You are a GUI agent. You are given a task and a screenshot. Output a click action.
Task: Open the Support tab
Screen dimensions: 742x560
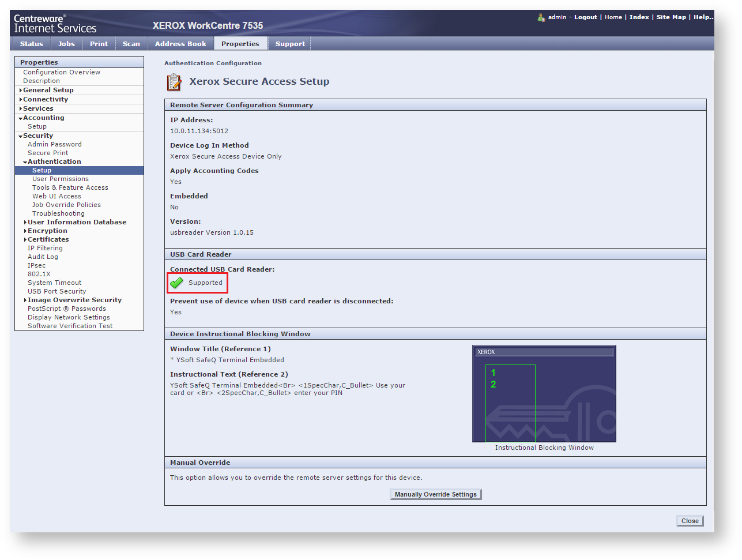[290, 44]
